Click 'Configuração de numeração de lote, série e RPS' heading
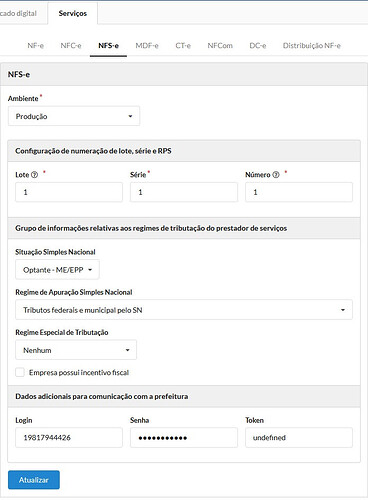Screen dimensions: 368x500 click(x=93, y=151)
